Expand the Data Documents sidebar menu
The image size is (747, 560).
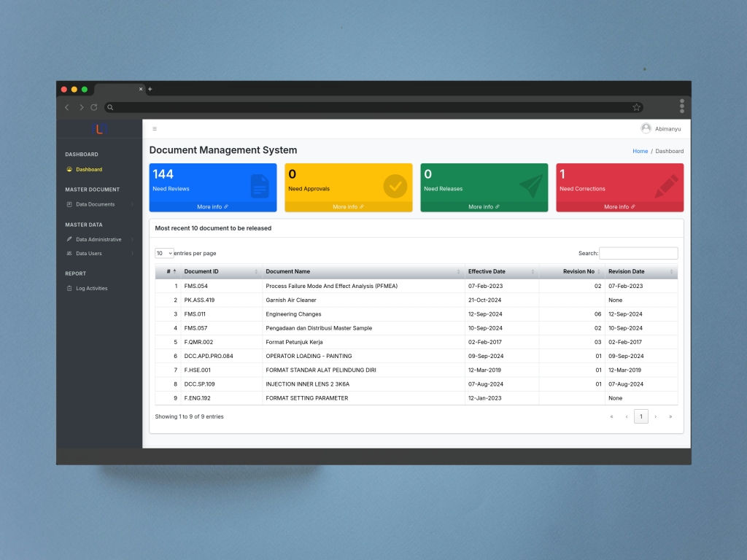pos(96,204)
